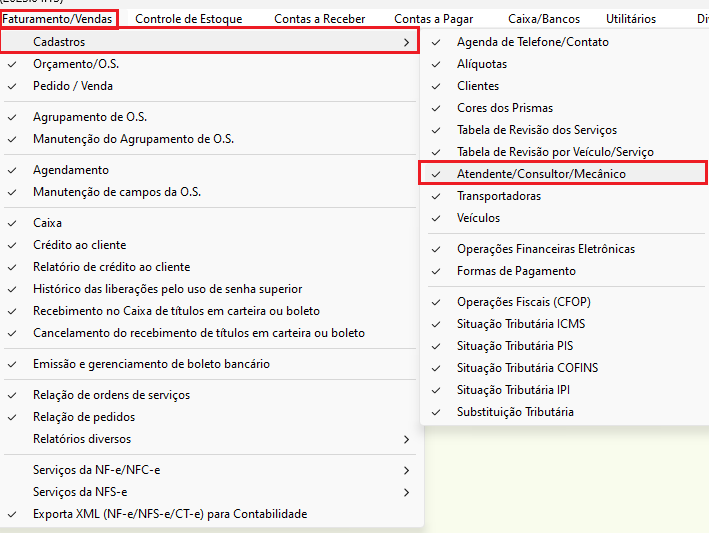Open Agendamento menu item
This screenshot has width=709, height=533.
coord(71,170)
